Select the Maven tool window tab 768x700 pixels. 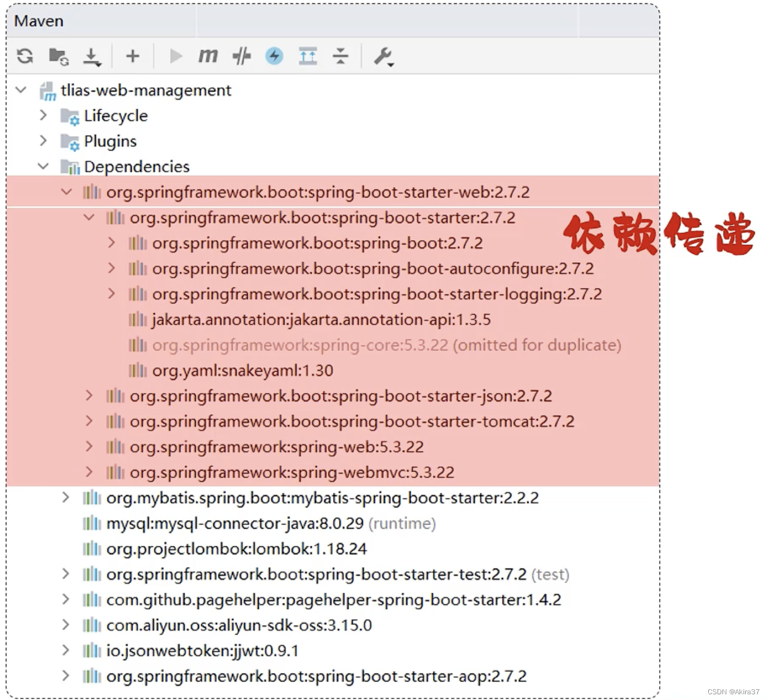tap(39, 21)
